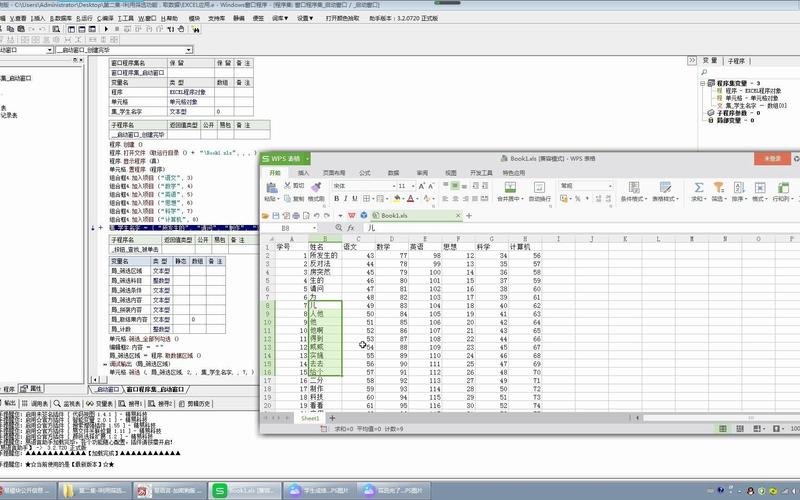The width and height of the screenshot is (800, 500).
Task: Open the 插入 ribbon tab in WPS
Action: (304, 173)
